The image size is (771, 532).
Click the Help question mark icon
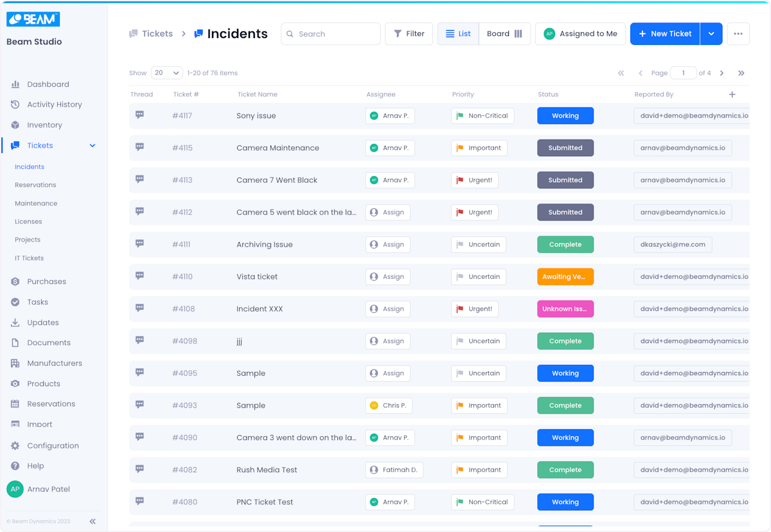[x=15, y=466]
